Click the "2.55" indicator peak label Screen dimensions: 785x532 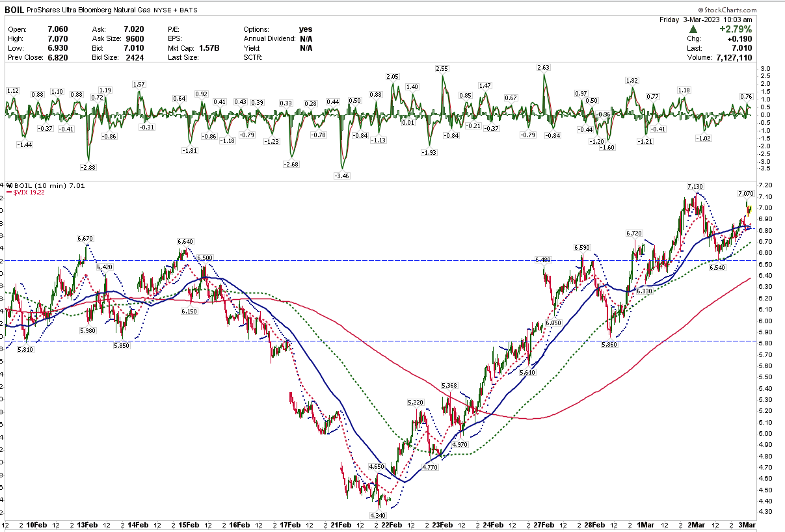442,69
